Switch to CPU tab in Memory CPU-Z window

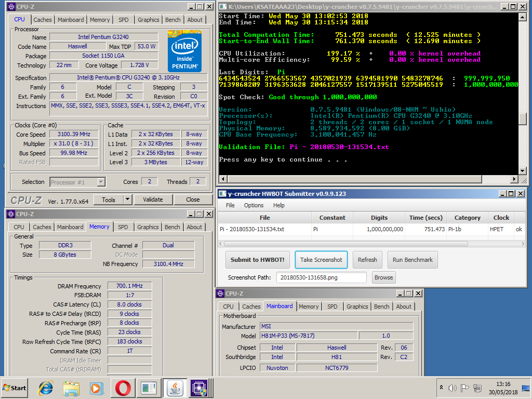point(19,227)
